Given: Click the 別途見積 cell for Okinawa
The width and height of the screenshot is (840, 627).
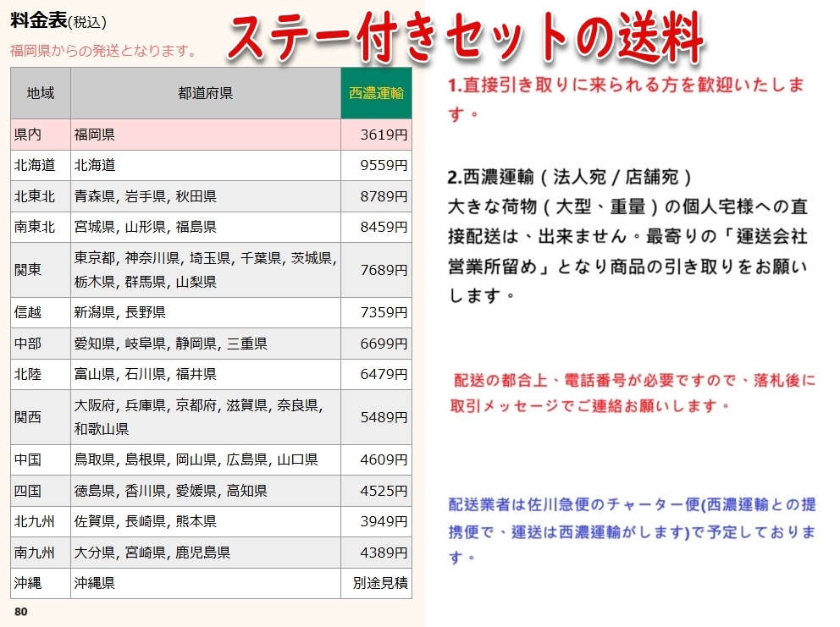Looking at the screenshot, I should click(x=376, y=583).
